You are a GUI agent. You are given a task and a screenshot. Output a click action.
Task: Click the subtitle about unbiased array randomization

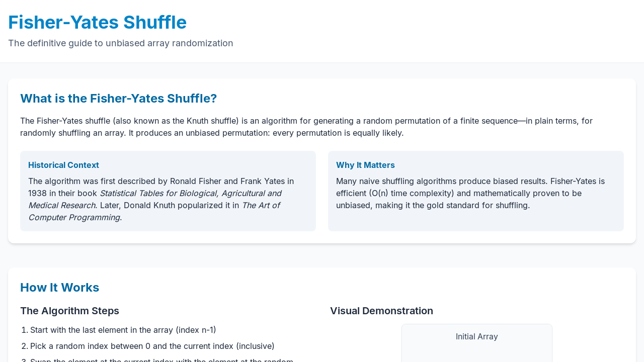(x=121, y=43)
